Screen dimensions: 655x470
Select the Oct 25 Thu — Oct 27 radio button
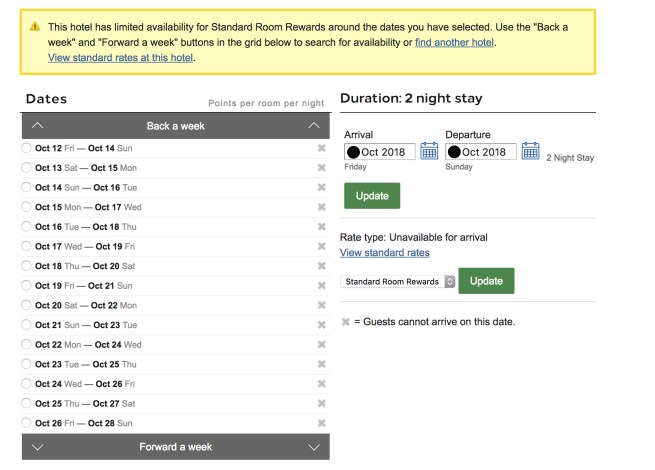[26, 403]
